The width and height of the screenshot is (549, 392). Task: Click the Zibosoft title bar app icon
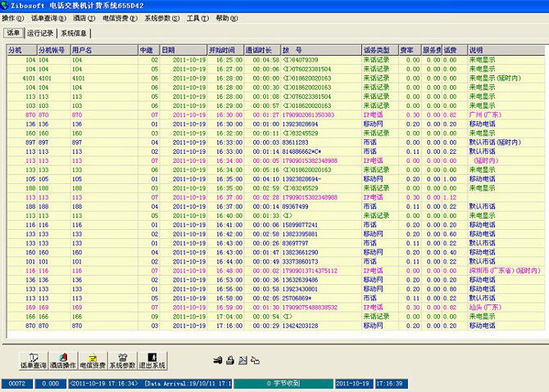tap(5, 6)
